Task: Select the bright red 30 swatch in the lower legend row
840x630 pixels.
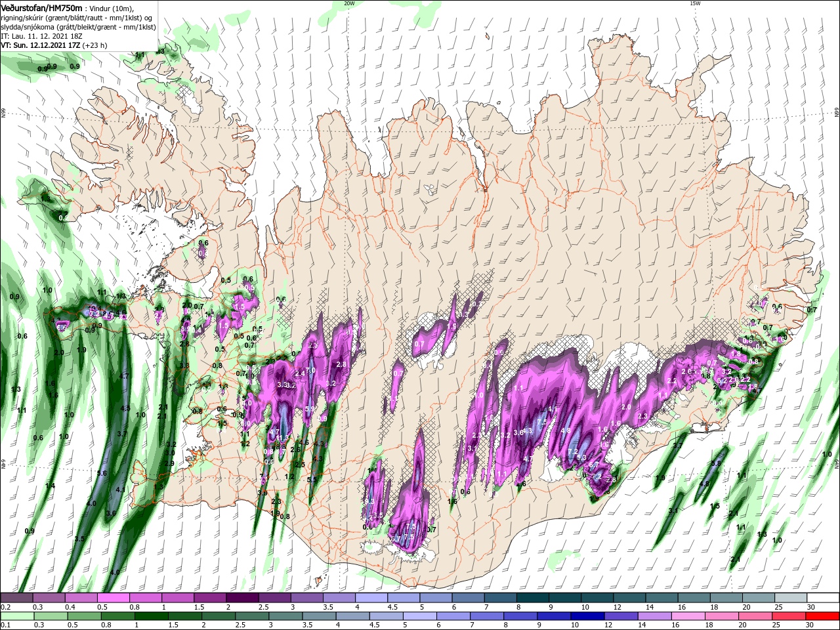Action: (822, 616)
